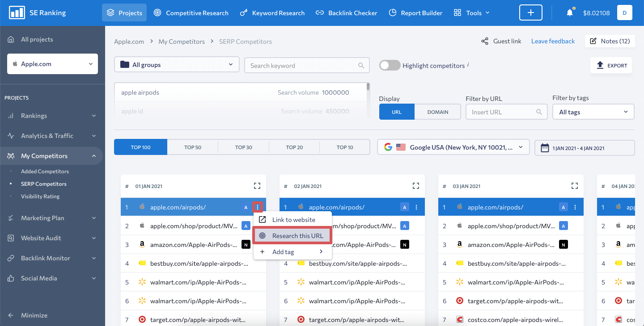
Task: Select DOMAIN display mode
Action: [438, 112]
